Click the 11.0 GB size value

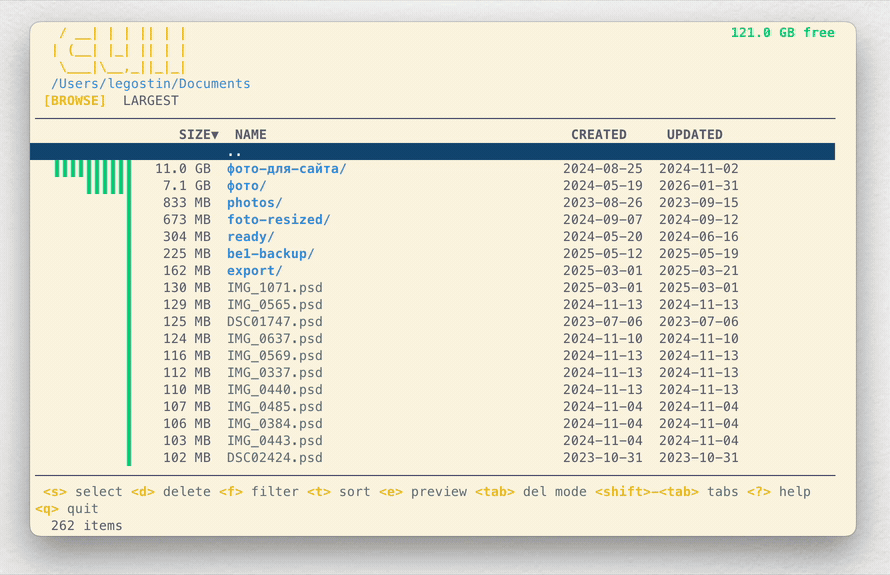coord(183,169)
